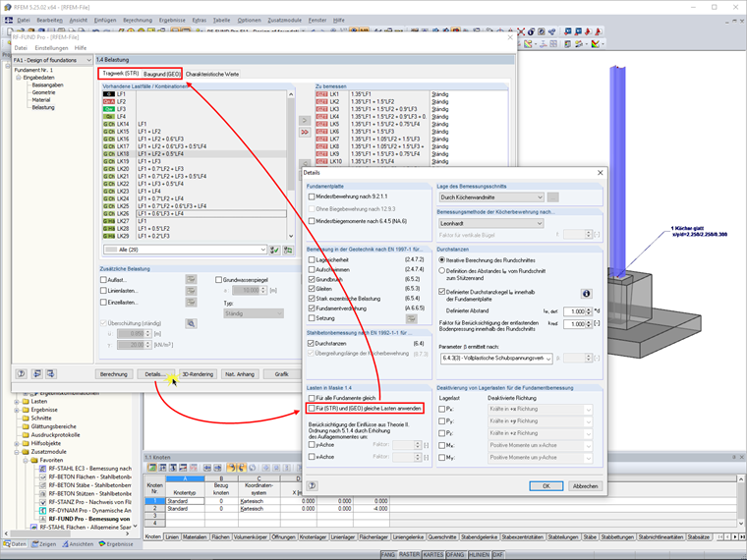This screenshot has width=747, height=560.
Task: Click the info icon beside Definierter Durchstanzkegel
Action: tap(586, 294)
